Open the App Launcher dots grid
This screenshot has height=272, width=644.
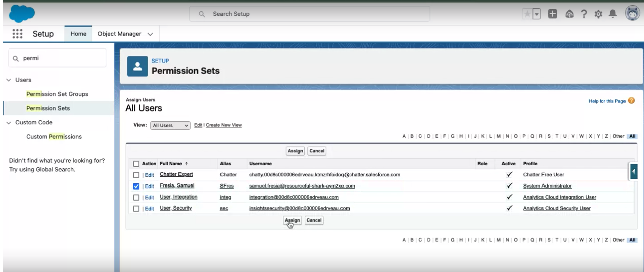tap(17, 34)
